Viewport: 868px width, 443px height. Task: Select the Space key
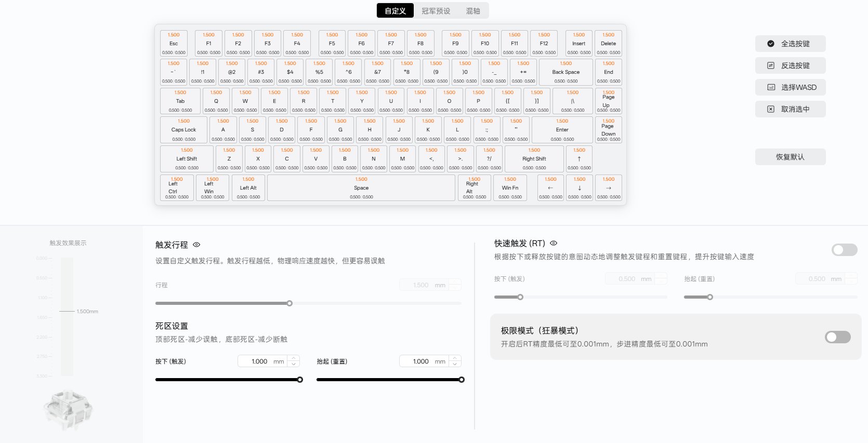pyautogui.click(x=361, y=188)
